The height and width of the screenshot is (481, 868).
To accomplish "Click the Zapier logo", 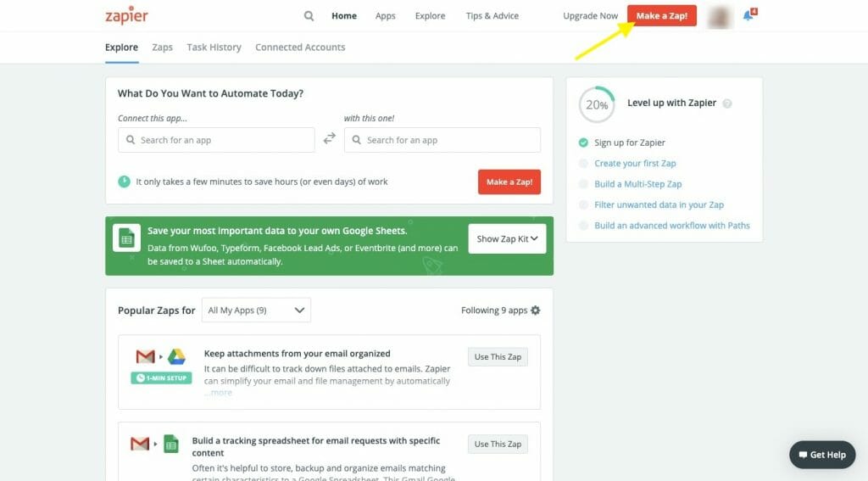I will click(126, 15).
